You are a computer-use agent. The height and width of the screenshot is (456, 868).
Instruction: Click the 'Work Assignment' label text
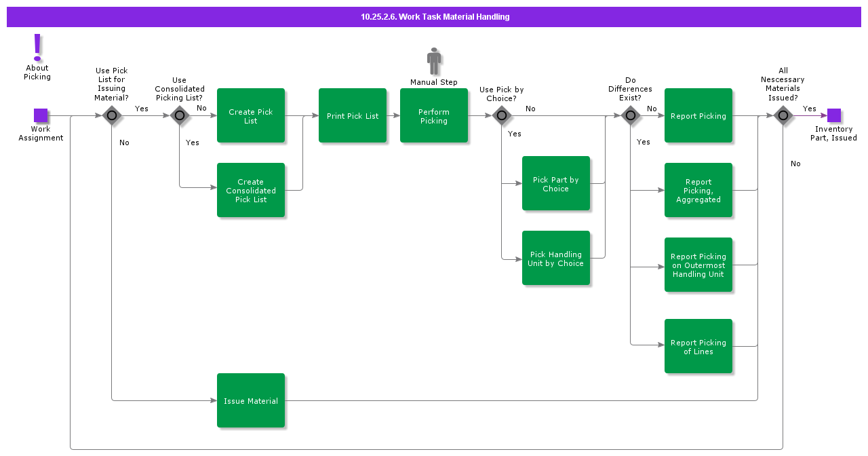click(x=41, y=133)
